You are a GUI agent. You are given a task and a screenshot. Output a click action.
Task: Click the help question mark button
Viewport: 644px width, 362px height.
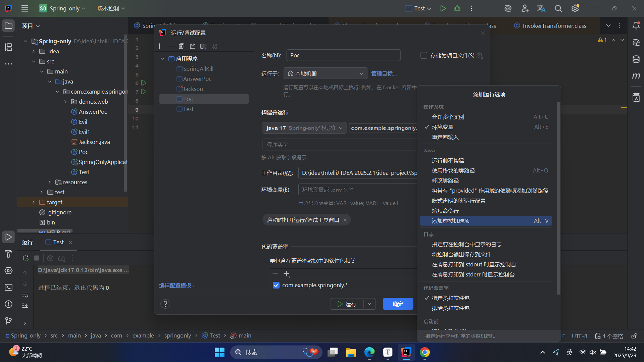pos(165,304)
